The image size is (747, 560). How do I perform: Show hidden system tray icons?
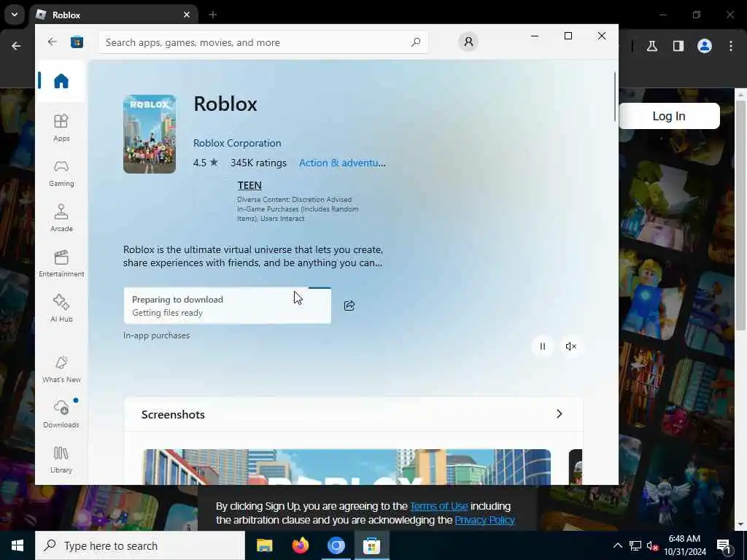pyautogui.click(x=617, y=545)
